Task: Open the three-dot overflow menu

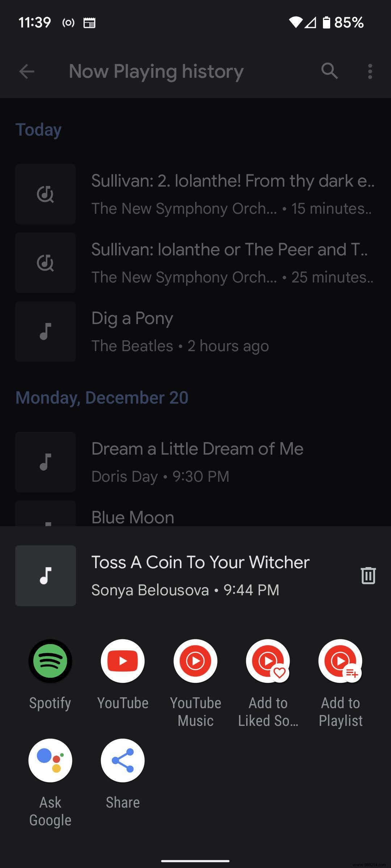Action: tap(370, 71)
